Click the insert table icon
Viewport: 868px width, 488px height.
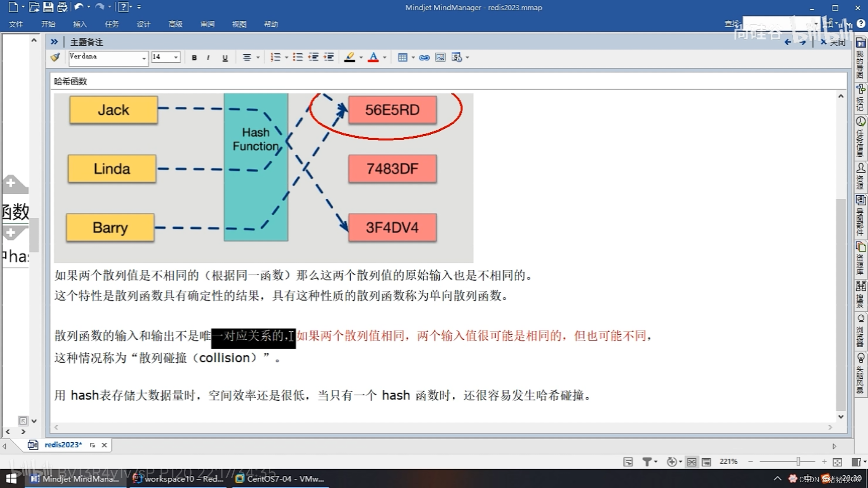tap(403, 57)
